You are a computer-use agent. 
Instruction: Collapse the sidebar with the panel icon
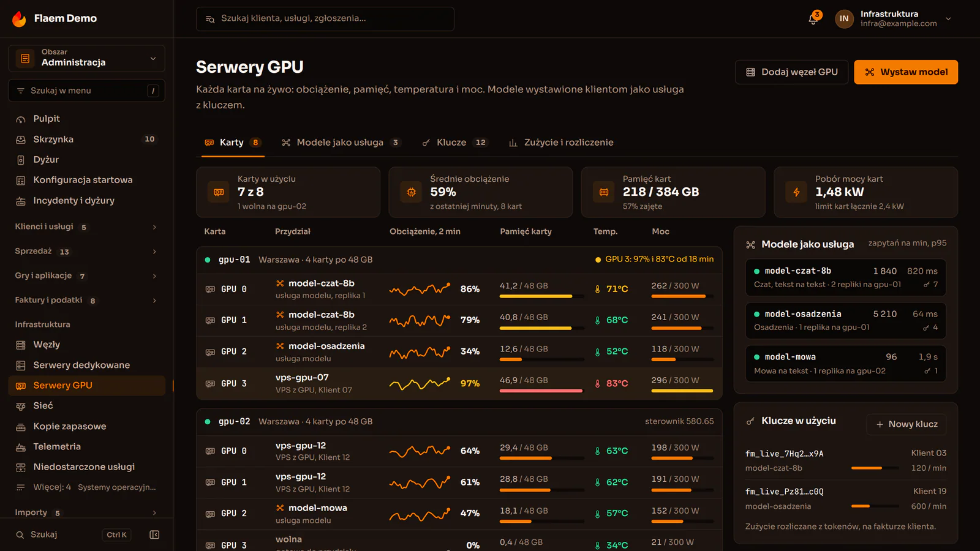[x=154, y=534]
